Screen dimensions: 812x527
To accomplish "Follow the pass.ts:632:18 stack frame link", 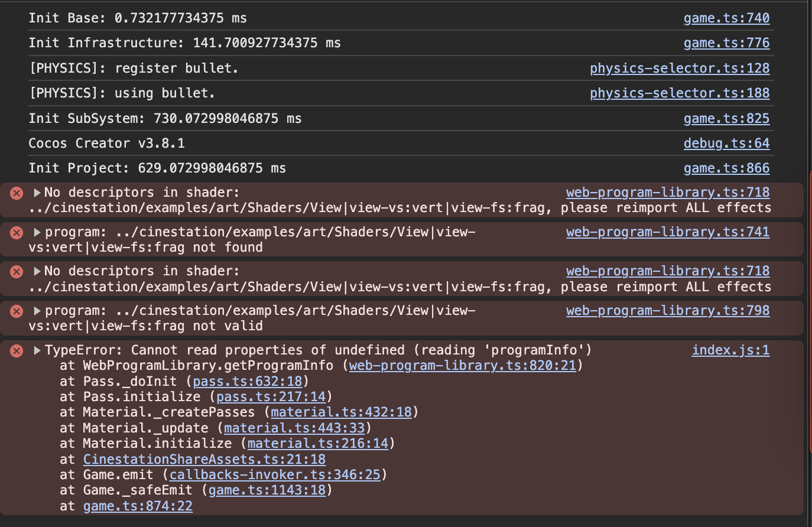I will pos(248,382).
